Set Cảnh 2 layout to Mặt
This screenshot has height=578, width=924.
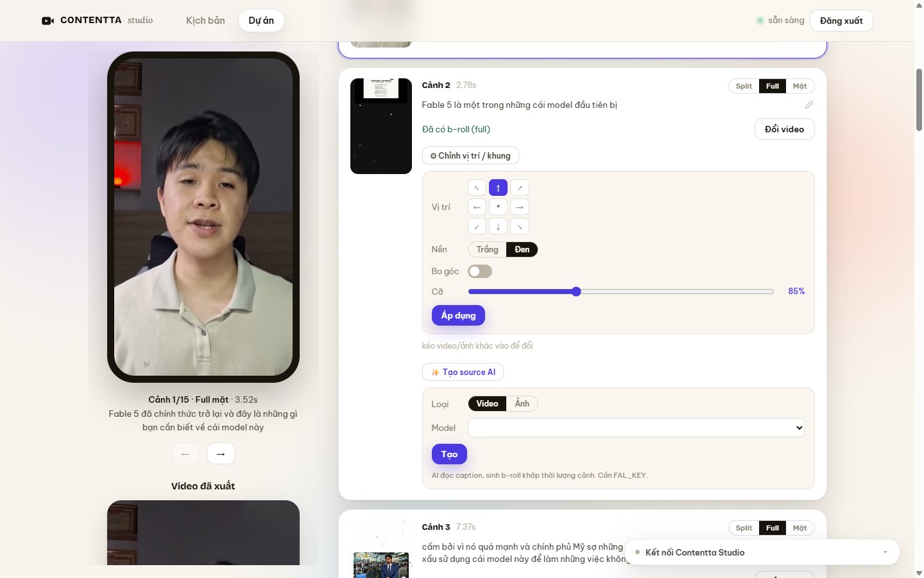click(x=800, y=86)
